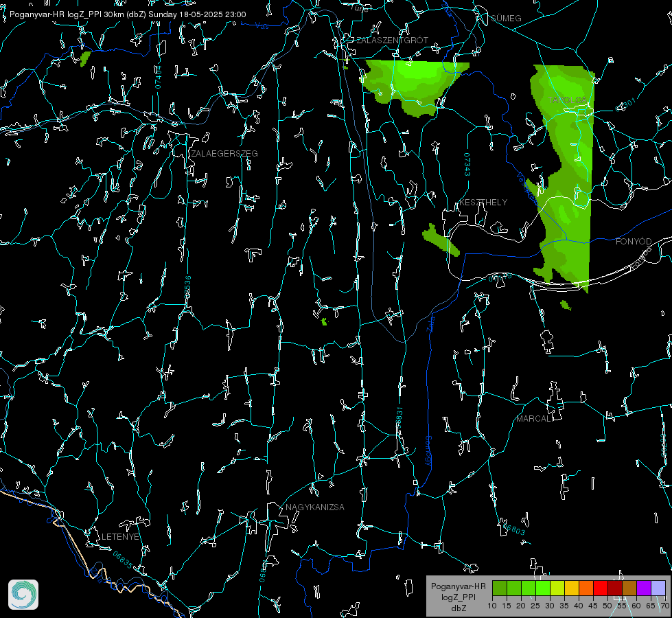Screen dimensions: 672x618
Task: Click the Poganyvar-HR legend title text
Action: point(458,586)
